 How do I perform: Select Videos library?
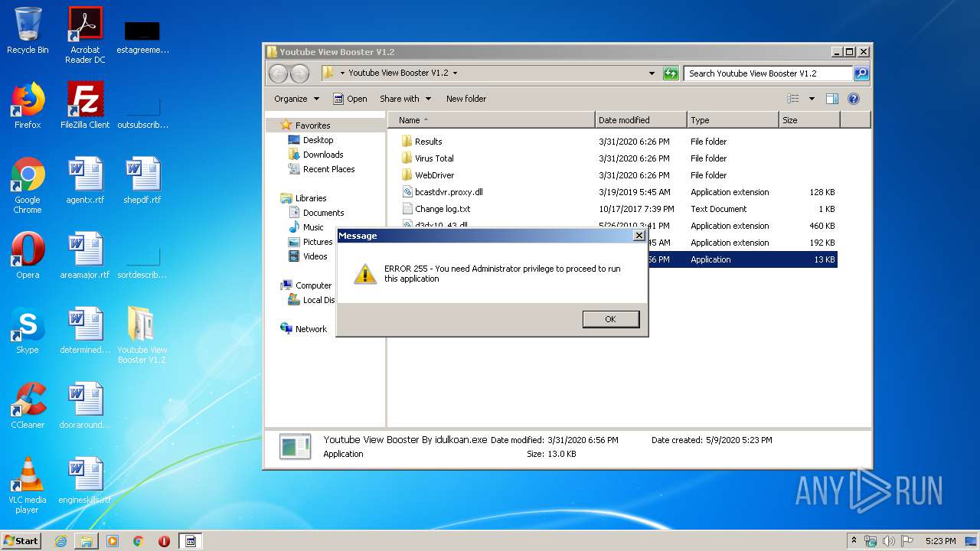click(315, 256)
